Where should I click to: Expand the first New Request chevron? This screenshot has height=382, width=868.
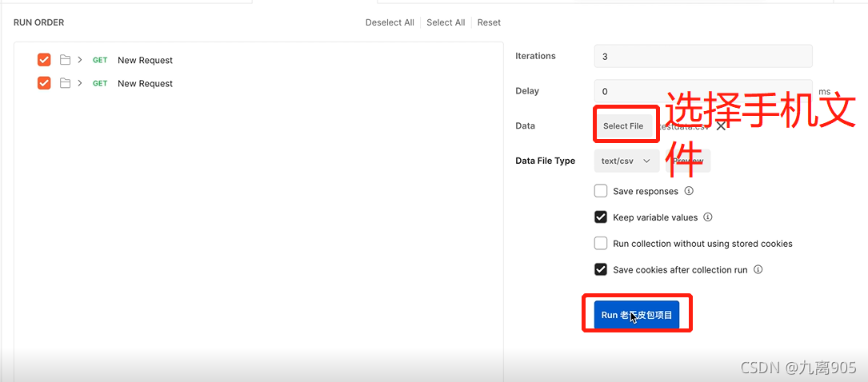[x=80, y=60]
